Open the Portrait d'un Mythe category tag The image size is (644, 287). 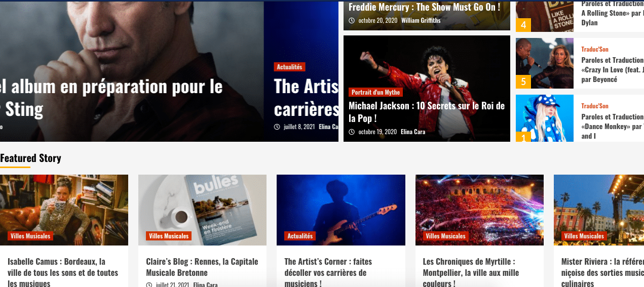point(375,92)
